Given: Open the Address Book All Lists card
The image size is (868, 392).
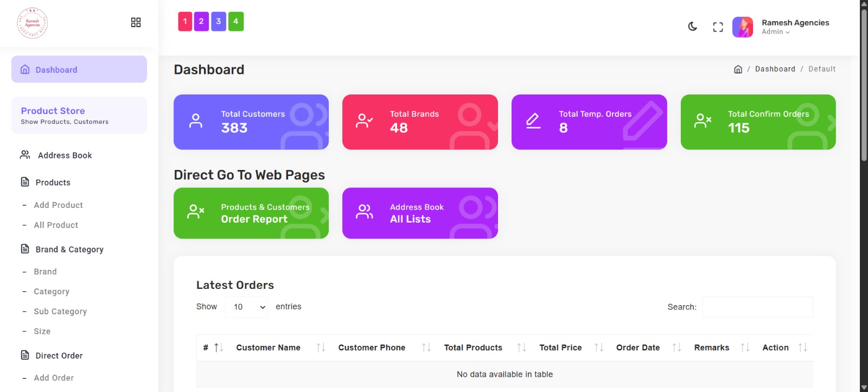Looking at the screenshot, I should click(x=419, y=213).
